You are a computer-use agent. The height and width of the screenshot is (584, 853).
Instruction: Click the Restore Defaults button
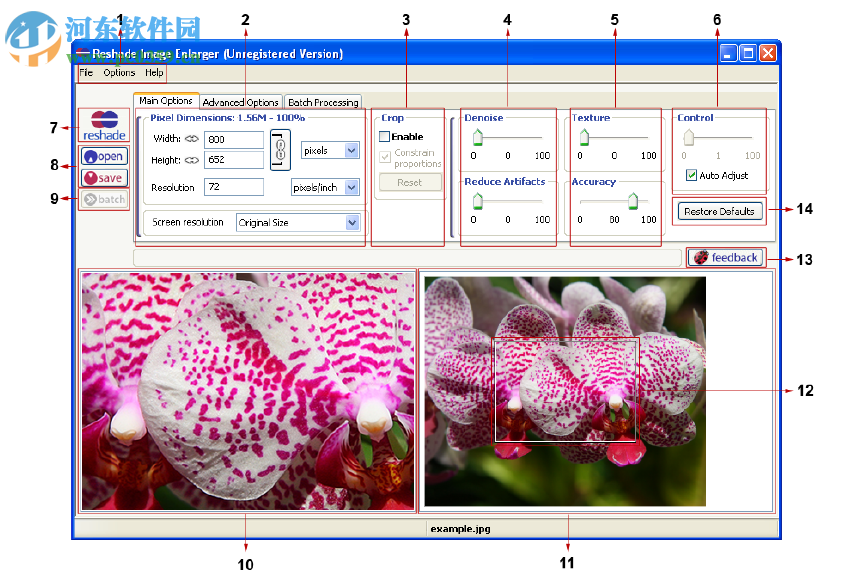pyautogui.click(x=720, y=211)
